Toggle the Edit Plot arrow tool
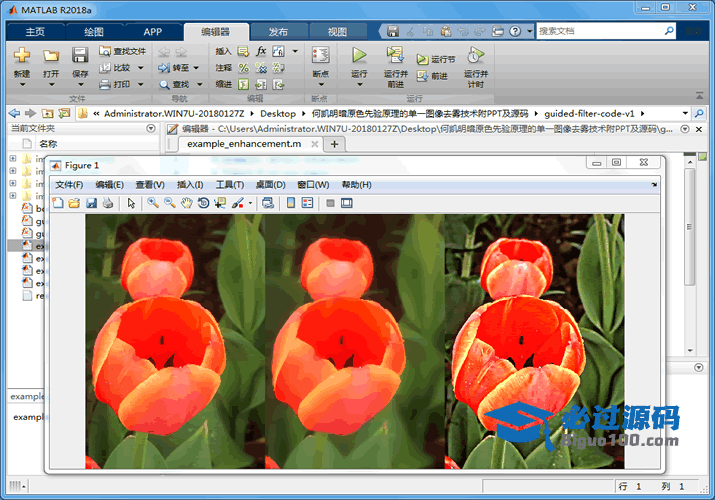The image size is (715, 500). (131, 203)
